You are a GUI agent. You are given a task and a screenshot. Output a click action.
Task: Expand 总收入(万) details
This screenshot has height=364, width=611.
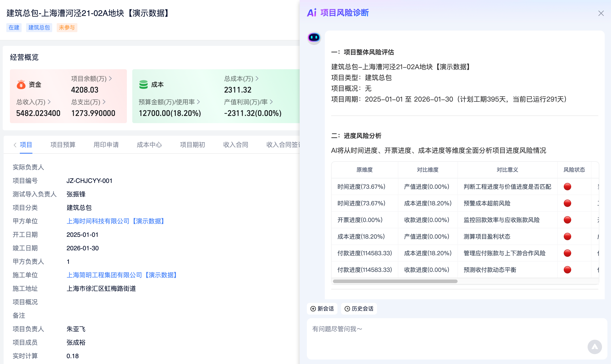[49, 102]
